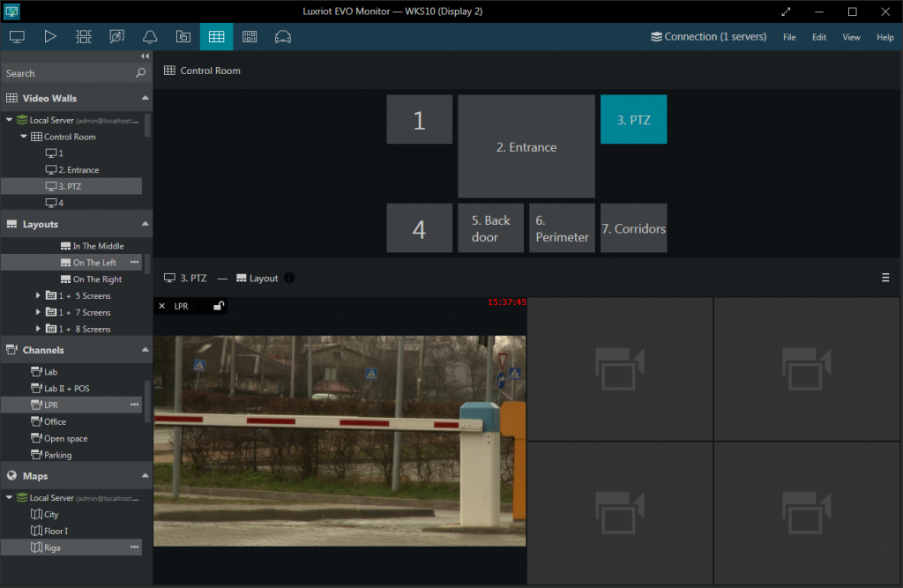Viewport: 903px width, 588px height.
Task: Collapse Local Server under Video Walls
Action: click(9, 120)
